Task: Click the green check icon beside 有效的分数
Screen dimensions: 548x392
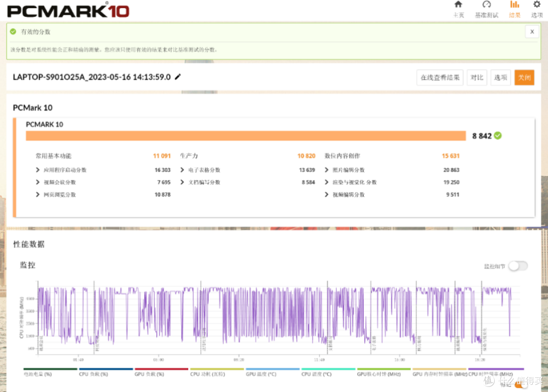Action: point(13,32)
